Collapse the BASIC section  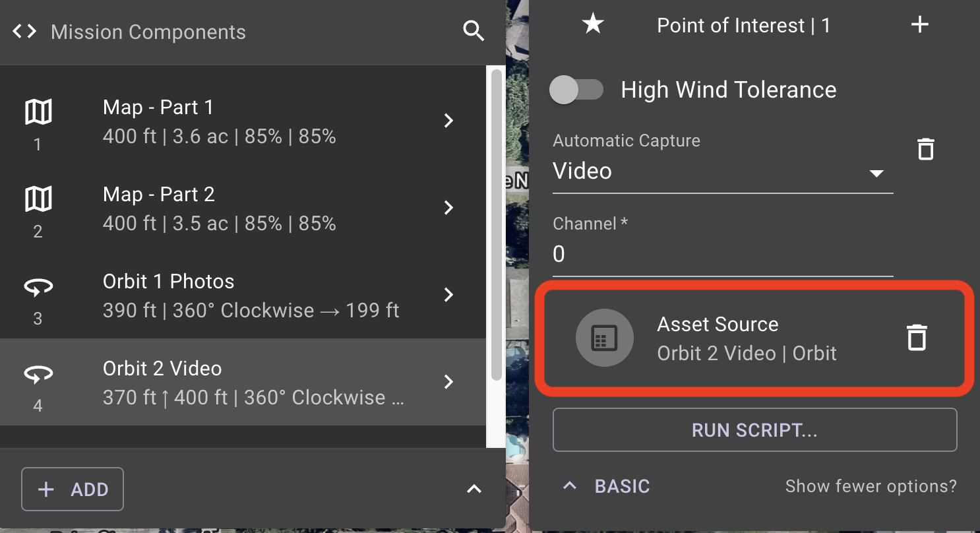pos(570,486)
